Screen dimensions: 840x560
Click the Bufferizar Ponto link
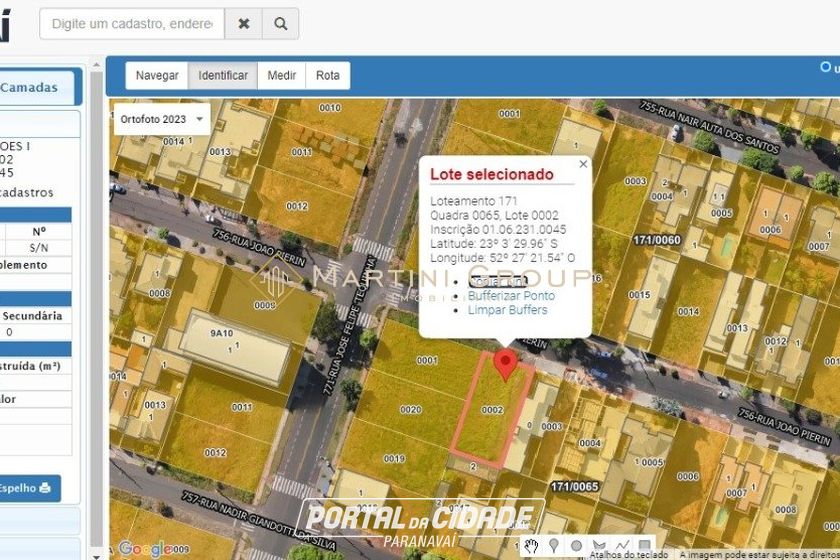[x=511, y=296]
